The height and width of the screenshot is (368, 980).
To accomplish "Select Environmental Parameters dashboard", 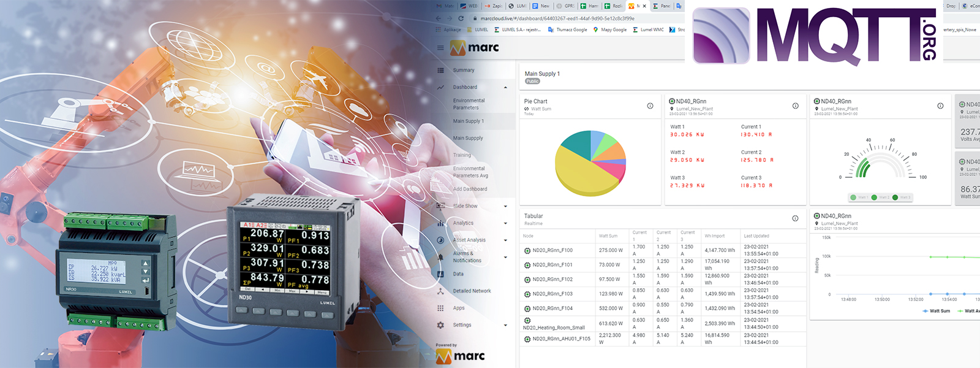I will pos(469,104).
